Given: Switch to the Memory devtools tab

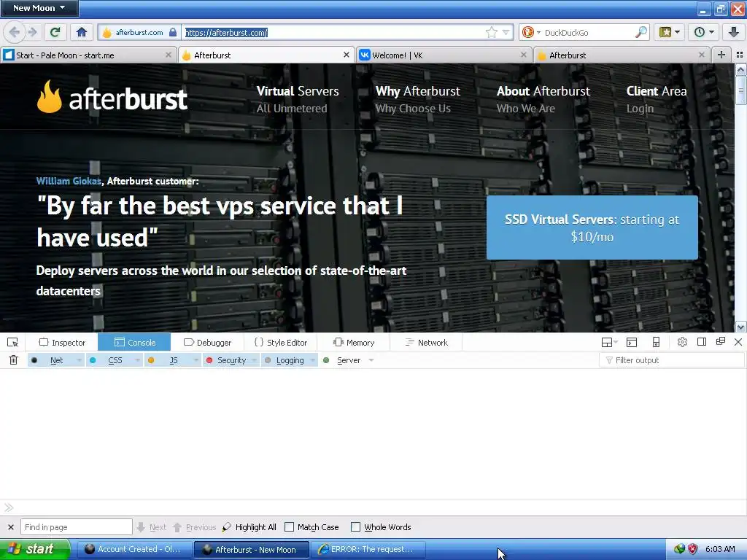Looking at the screenshot, I should [354, 343].
